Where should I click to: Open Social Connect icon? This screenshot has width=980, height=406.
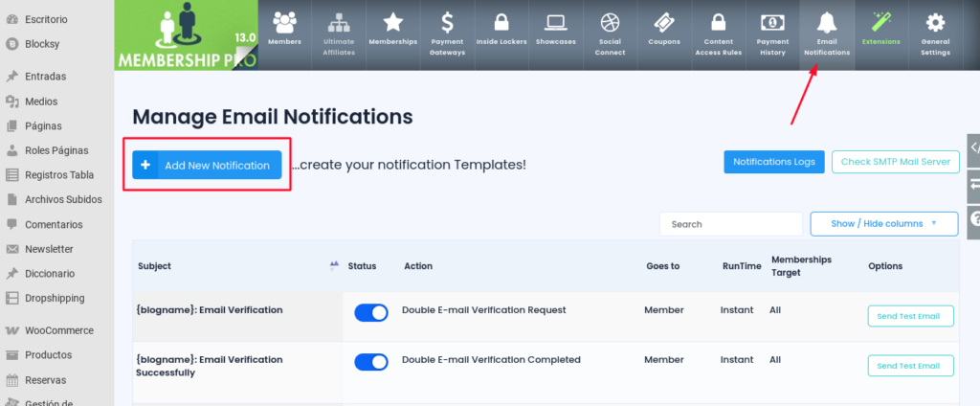click(x=610, y=23)
